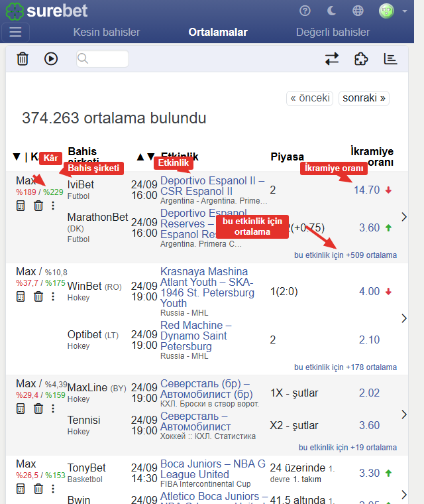Screen dimensions: 424x504
Task: Click the 3.60 Tennisi odds
Action: pos(370,425)
